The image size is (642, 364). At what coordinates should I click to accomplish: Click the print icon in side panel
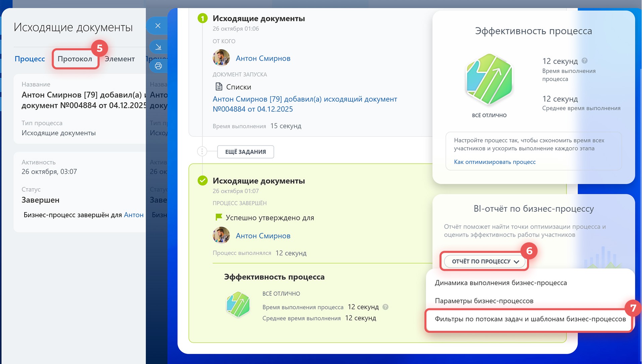click(158, 66)
